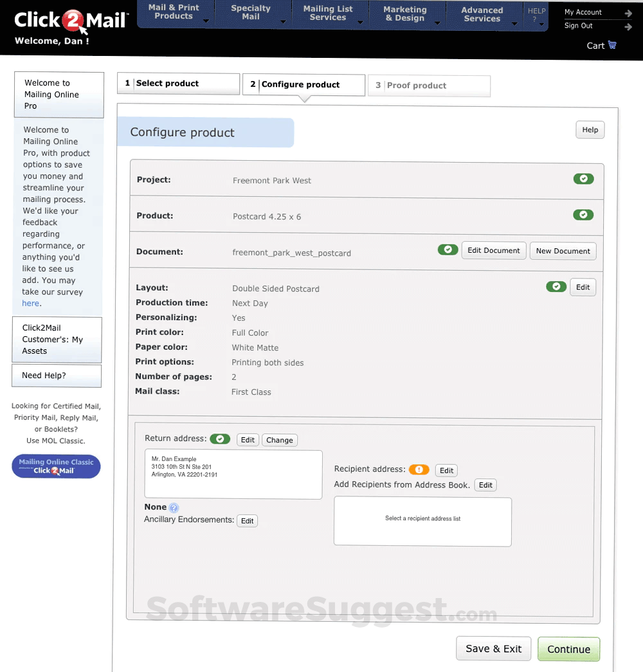Toggle the green status badge beside Return address

(219, 439)
